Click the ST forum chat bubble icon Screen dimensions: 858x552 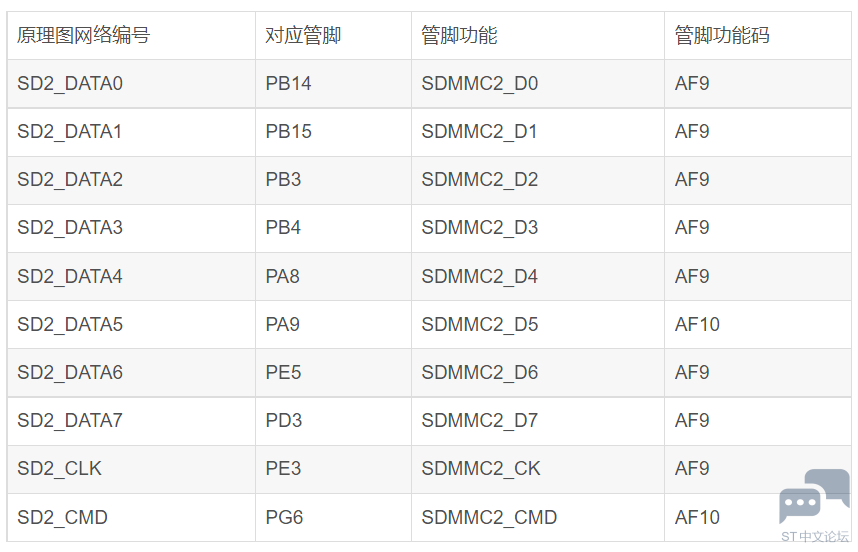pyautogui.click(x=814, y=496)
